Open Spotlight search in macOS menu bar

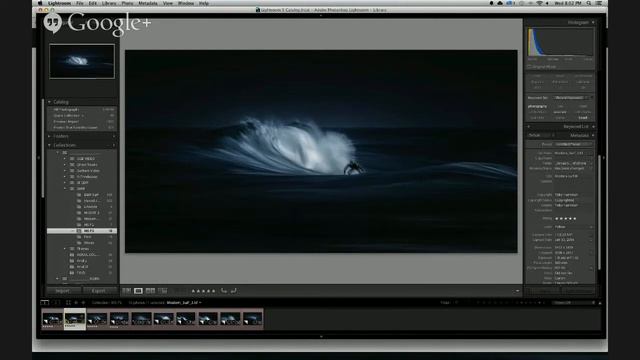589,3
